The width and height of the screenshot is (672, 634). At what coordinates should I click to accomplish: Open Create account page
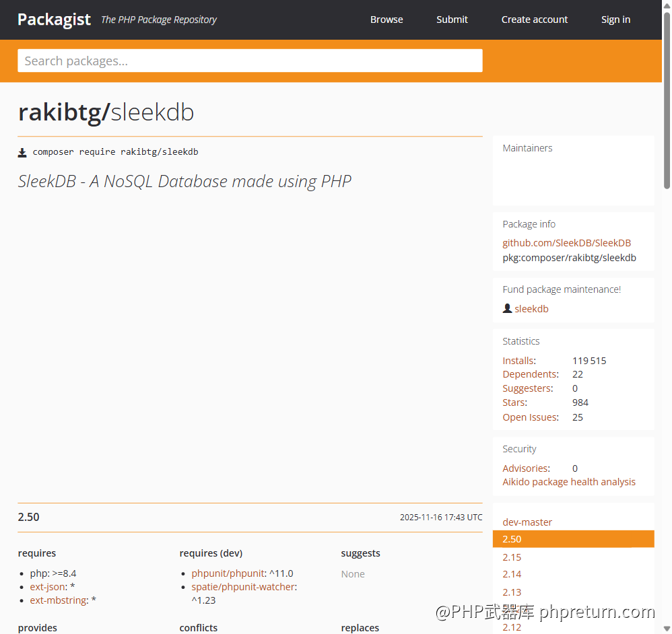(535, 20)
